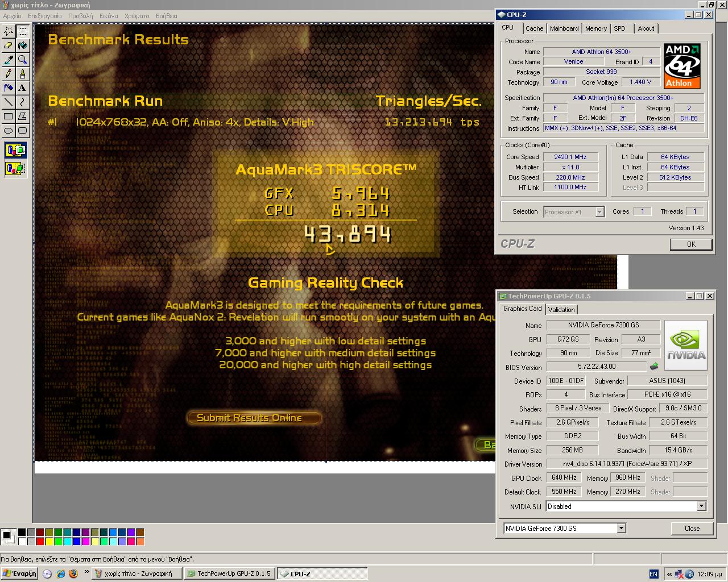Click the OK button in CPU-Z
Viewport: 728px width, 582px height.
(691, 244)
